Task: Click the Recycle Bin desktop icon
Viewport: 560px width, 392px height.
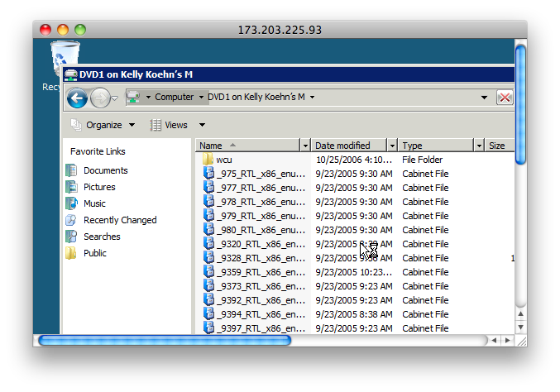Action: (65, 57)
